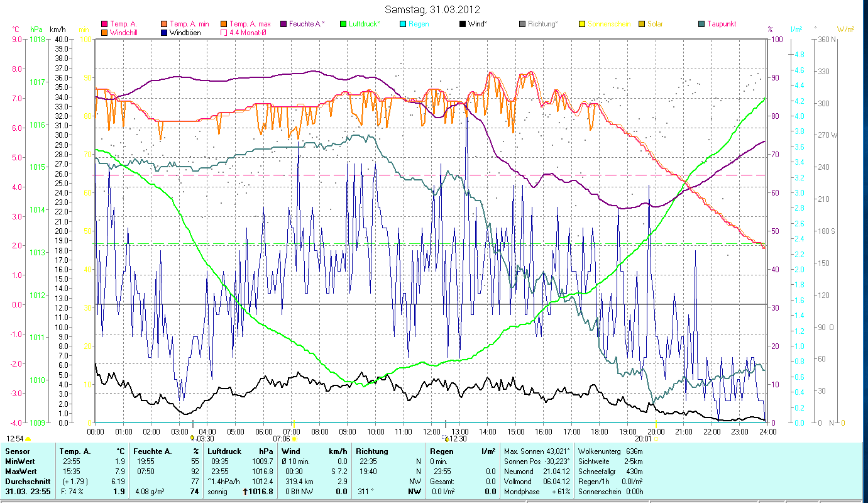Click the 20:01 sunset time label
This screenshot has height=503, width=868.
tap(643, 439)
